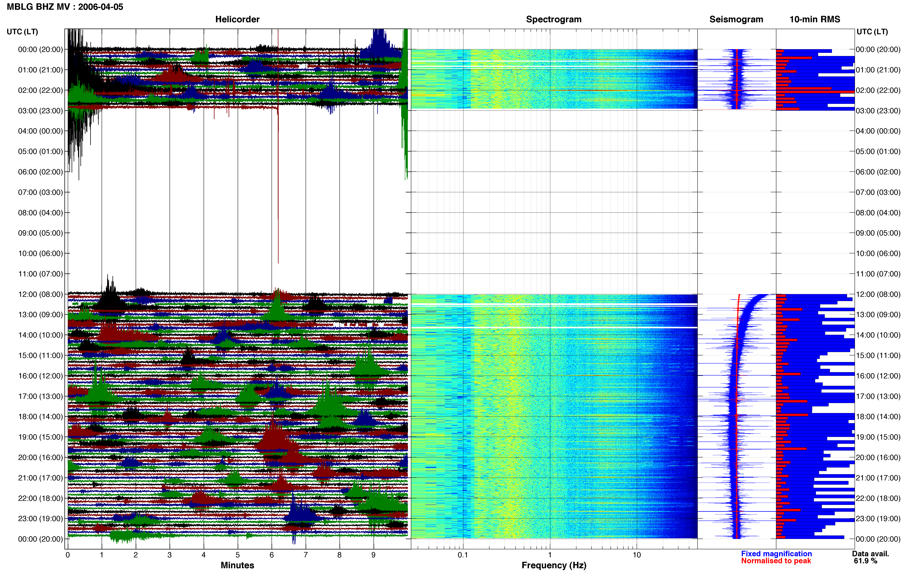Click left time label '04:00 (00:00)'
This screenshot has height=578, width=924.
click(x=41, y=131)
